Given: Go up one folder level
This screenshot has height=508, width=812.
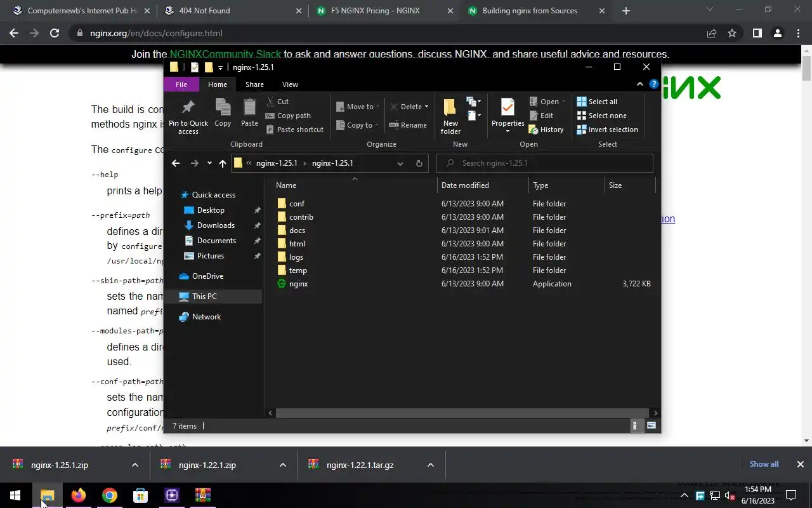Looking at the screenshot, I should point(222,163).
